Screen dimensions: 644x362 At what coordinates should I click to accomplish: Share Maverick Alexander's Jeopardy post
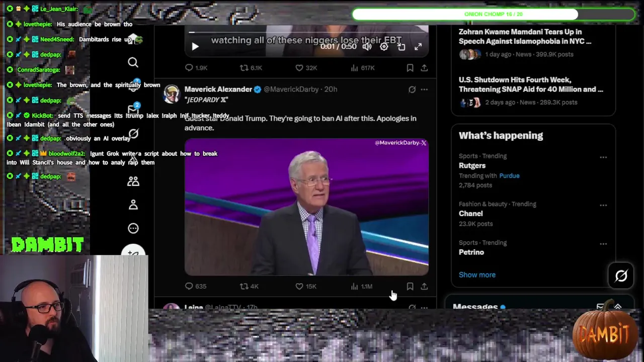[x=424, y=286]
